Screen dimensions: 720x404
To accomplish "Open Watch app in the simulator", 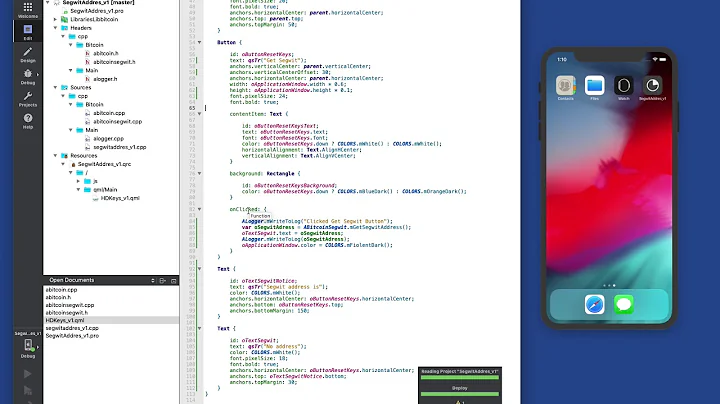I will [x=624, y=85].
